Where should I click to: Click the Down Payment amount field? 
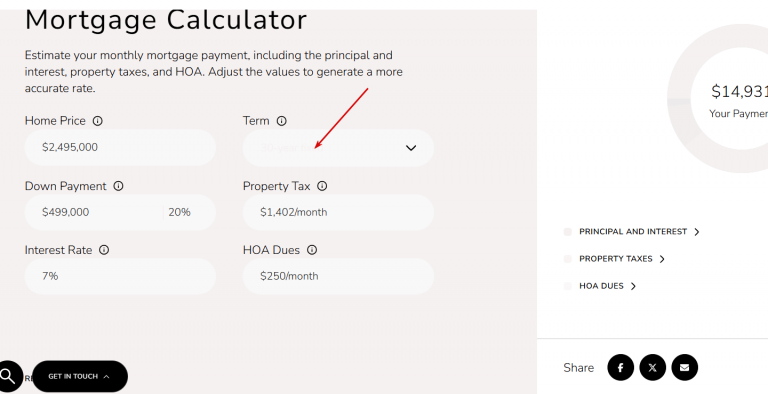point(94,212)
